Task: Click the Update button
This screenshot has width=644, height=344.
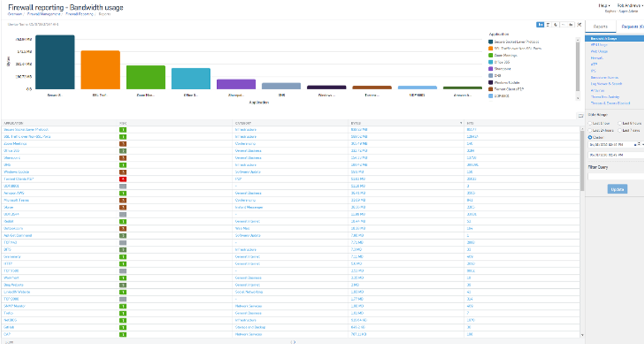Action: pos(617,189)
